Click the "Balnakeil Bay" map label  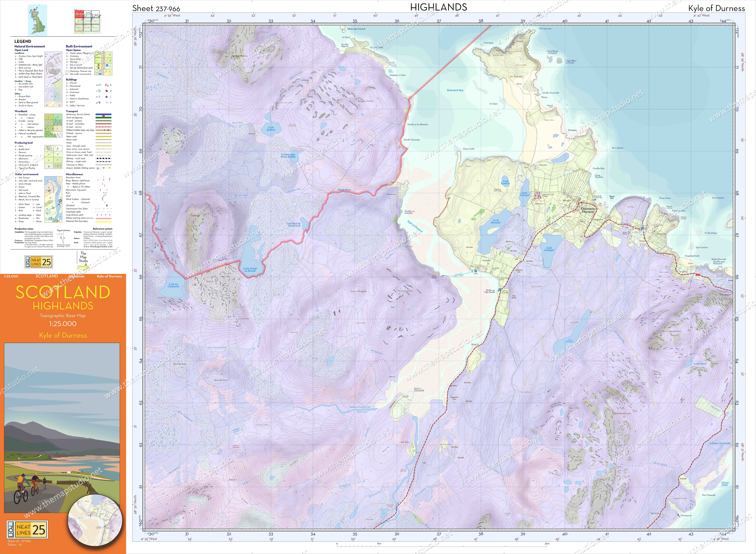(455, 90)
